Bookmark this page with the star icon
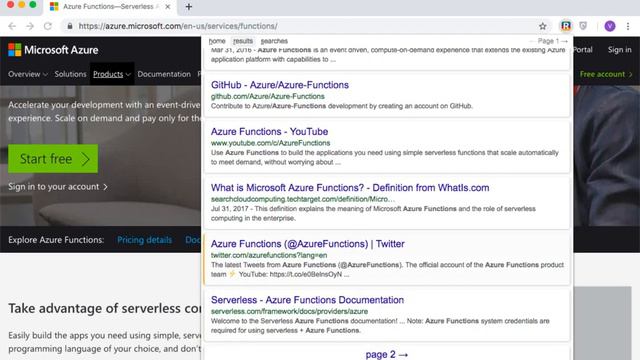The image size is (640, 360). point(542,26)
